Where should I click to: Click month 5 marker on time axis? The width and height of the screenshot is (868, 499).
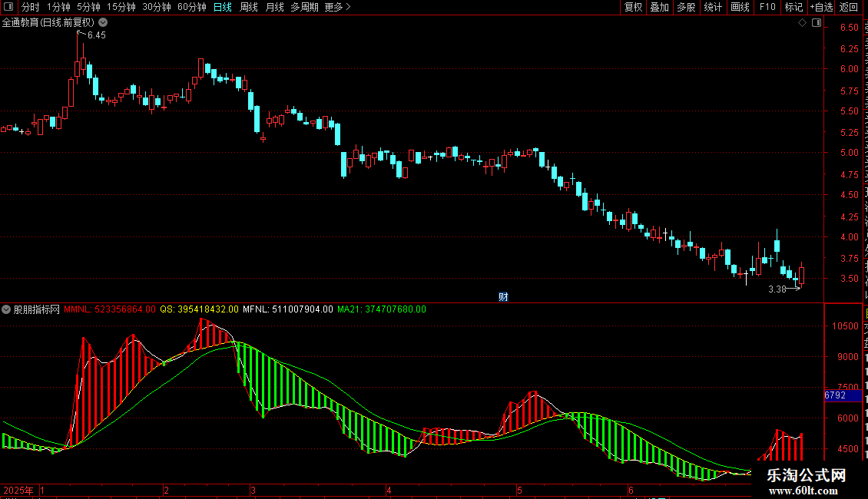519,491
